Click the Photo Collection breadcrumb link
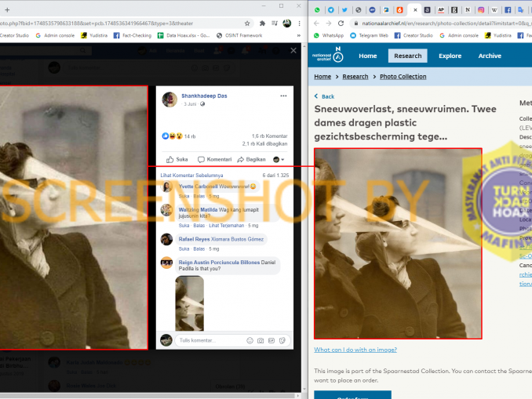 click(403, 77)
